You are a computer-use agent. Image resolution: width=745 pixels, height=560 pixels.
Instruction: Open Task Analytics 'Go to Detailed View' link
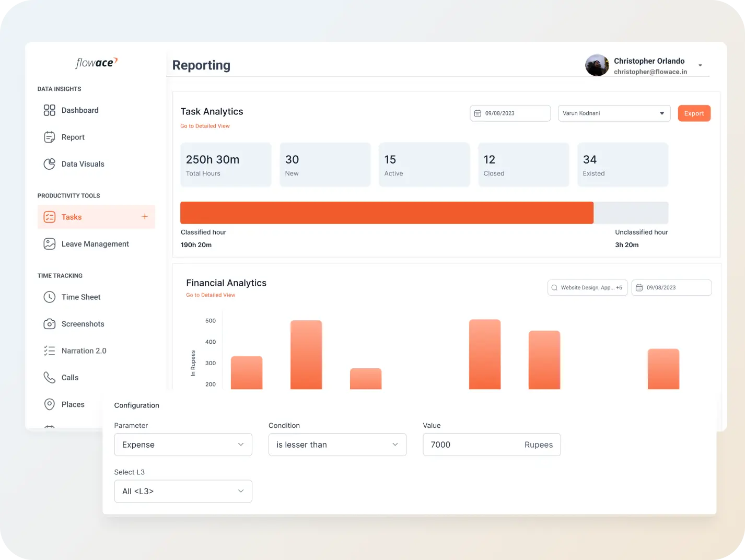pyautogui.click(x=205, y=126)
